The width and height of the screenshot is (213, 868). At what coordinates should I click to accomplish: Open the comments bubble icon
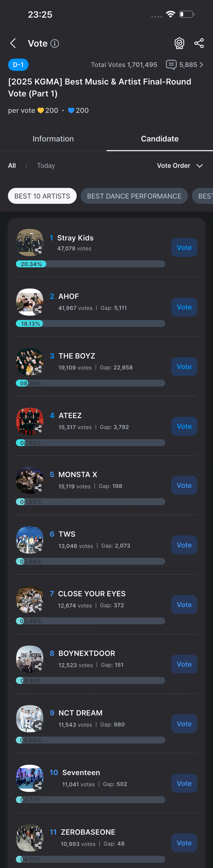(x=171, y=65)
